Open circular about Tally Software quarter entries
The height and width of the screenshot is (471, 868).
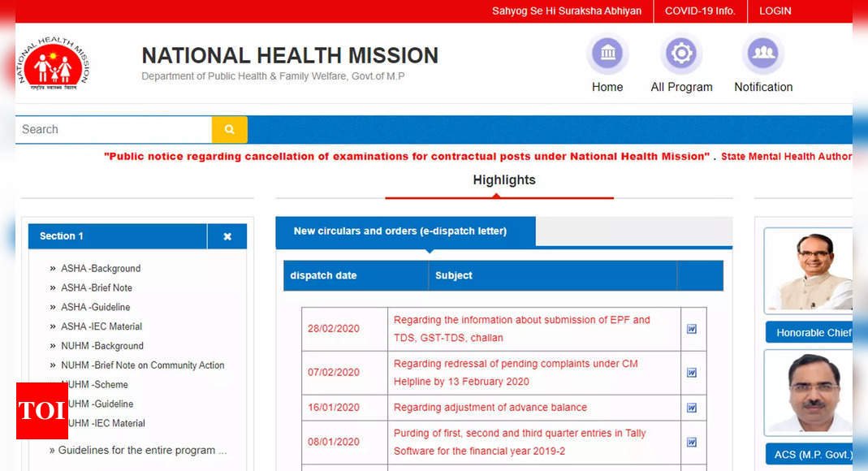519,443
